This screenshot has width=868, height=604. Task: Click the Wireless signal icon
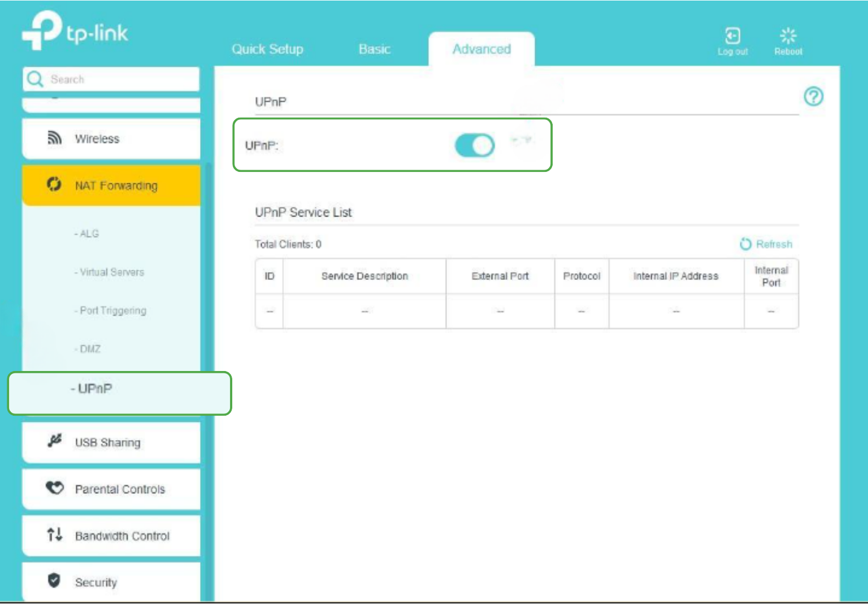coord(54,138)
